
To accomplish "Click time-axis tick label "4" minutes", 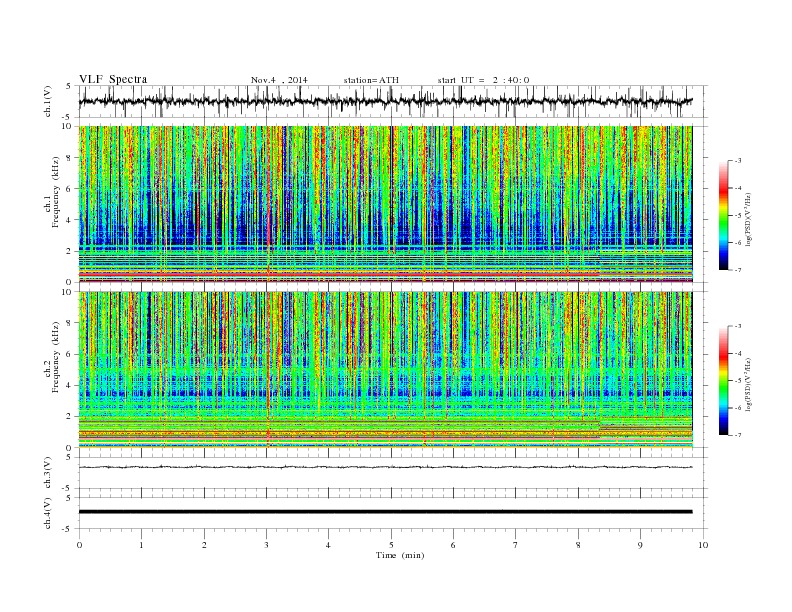I will [x=328, y=545].
